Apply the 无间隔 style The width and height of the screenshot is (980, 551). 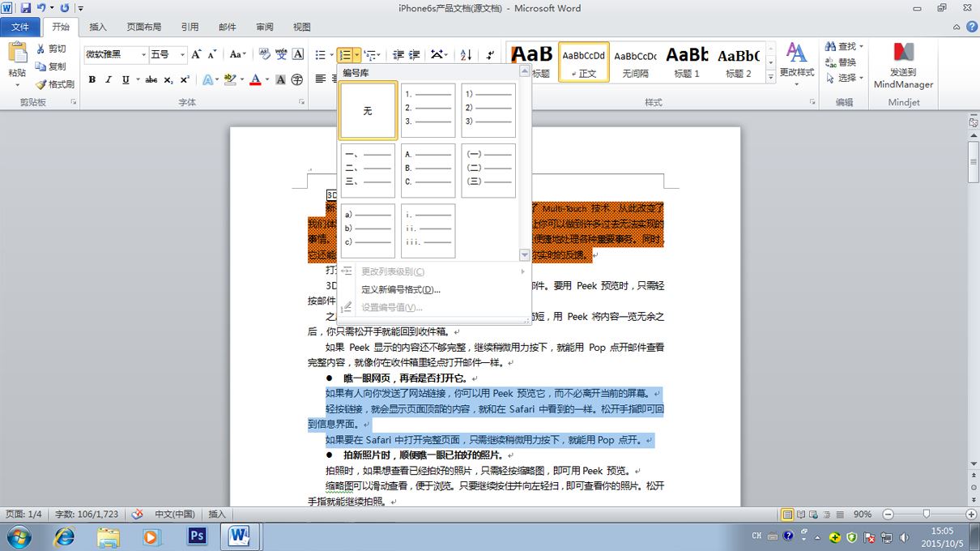pos(635,62)
